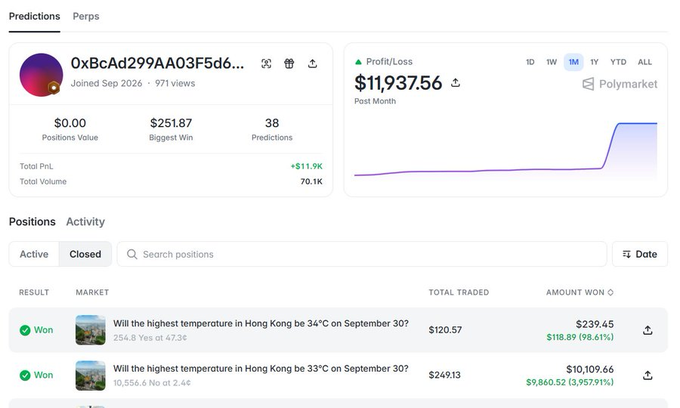680x408 pixels.
Task: Show Active positions
Action: (x=34, y=254)
